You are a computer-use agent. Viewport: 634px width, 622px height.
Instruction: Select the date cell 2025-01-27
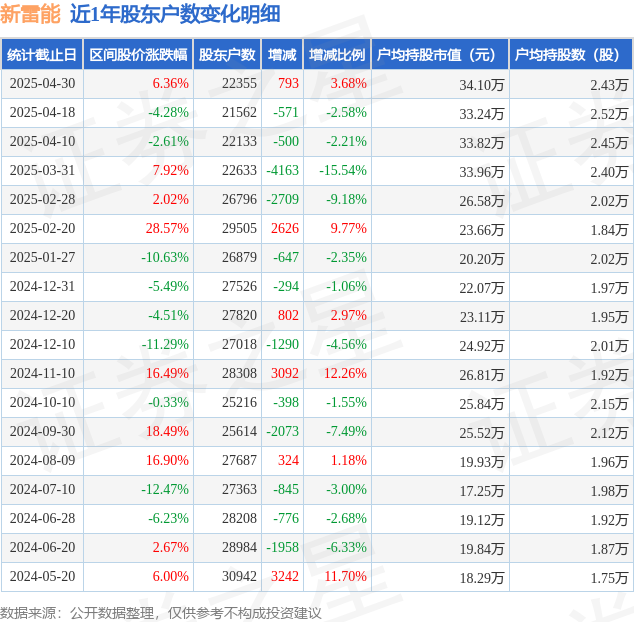coord(42,258)
